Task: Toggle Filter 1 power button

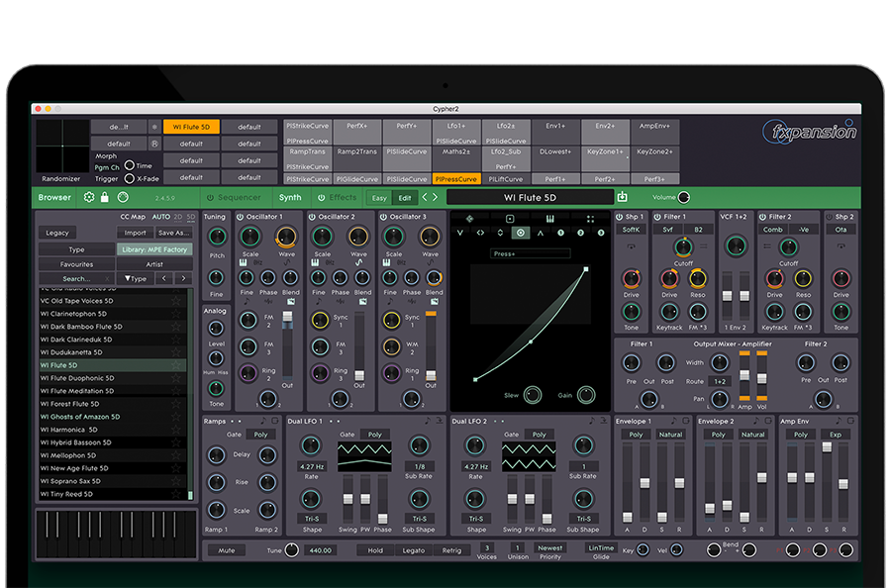Action: pos(657,217)
